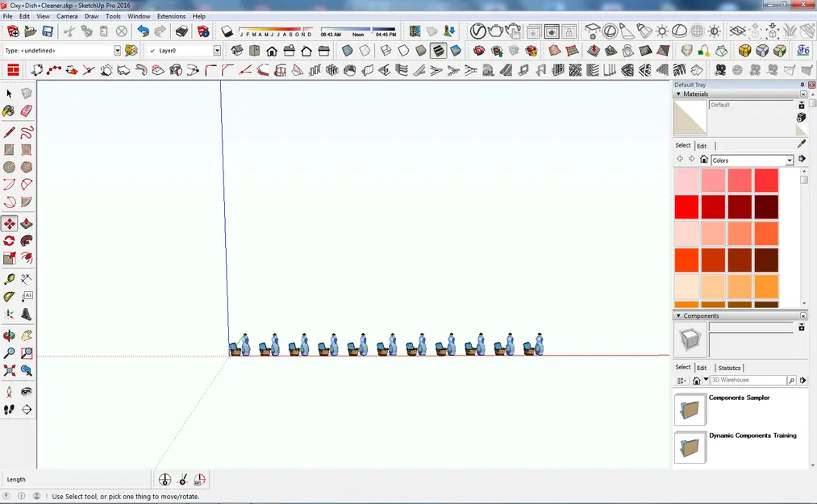Select the Paint Bucket tool
This screenshot has width=817, height=504.
10,111
